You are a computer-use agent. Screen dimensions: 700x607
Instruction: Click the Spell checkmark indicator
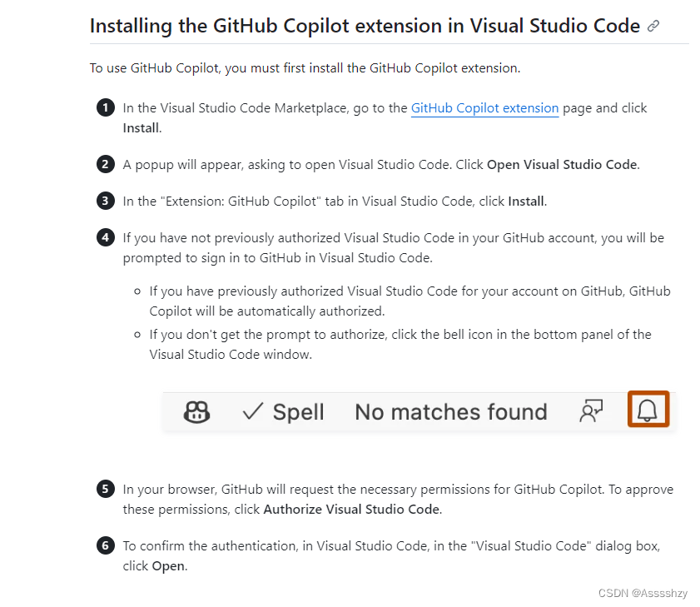(x=251, y=410)
